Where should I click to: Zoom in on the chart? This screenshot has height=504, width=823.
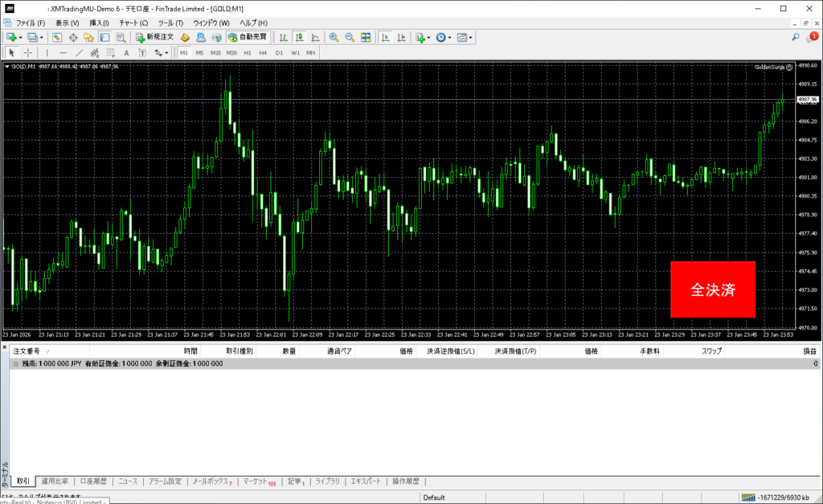click(334, 37)
